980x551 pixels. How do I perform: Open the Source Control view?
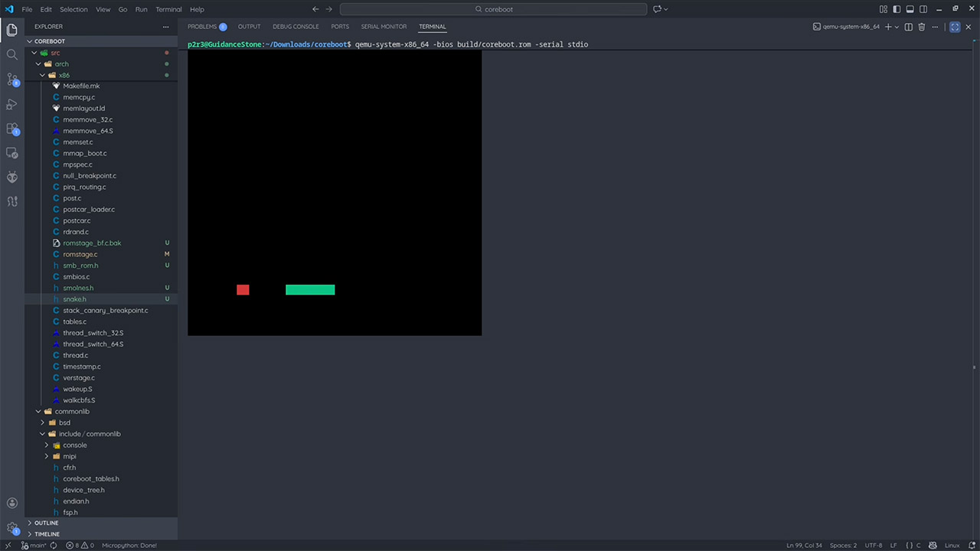11,80
